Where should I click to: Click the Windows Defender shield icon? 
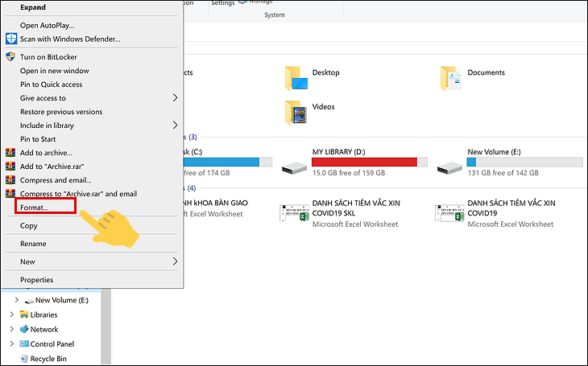click(11, 39)
